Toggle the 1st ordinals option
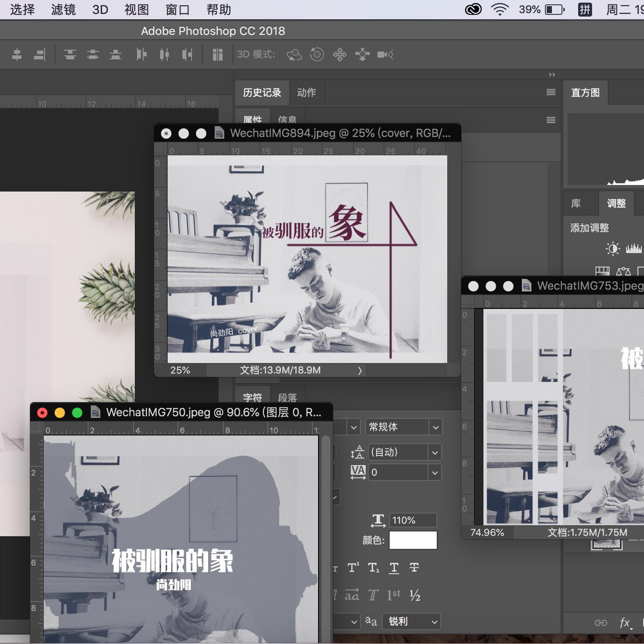The image size is (644, 644). (x=394, y=595)
